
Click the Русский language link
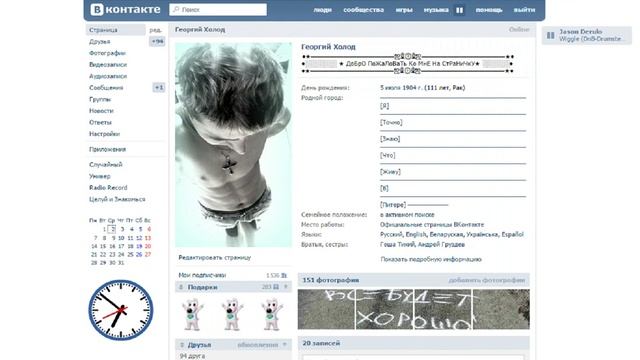coord(391,234)
